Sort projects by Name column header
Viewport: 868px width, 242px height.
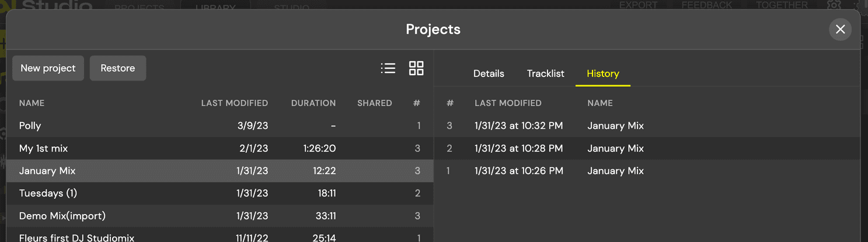click(32, 103)
